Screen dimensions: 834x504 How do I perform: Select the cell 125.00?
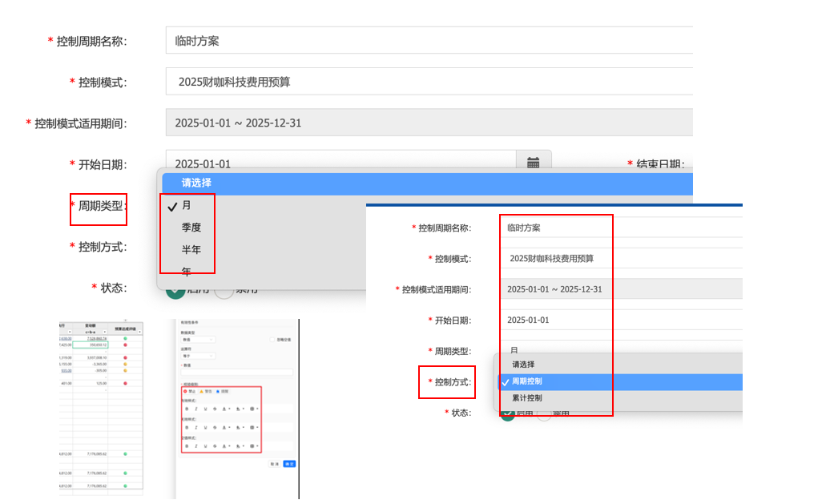pyautogui.click(x=91, y=383)
